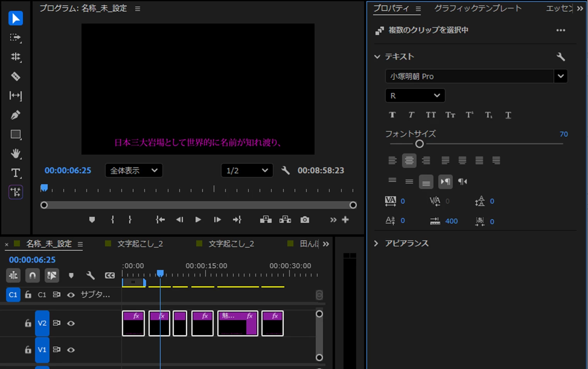The height and width of the screenshot is (369, 588).
Task: Toggle V2 track visibility eye
Action: pos(71,323)
